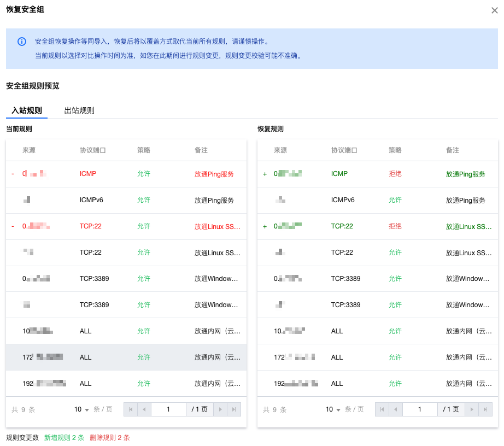Go to next page in current rules table
This screenshot has height=446, width=504.
click(220, 409)
